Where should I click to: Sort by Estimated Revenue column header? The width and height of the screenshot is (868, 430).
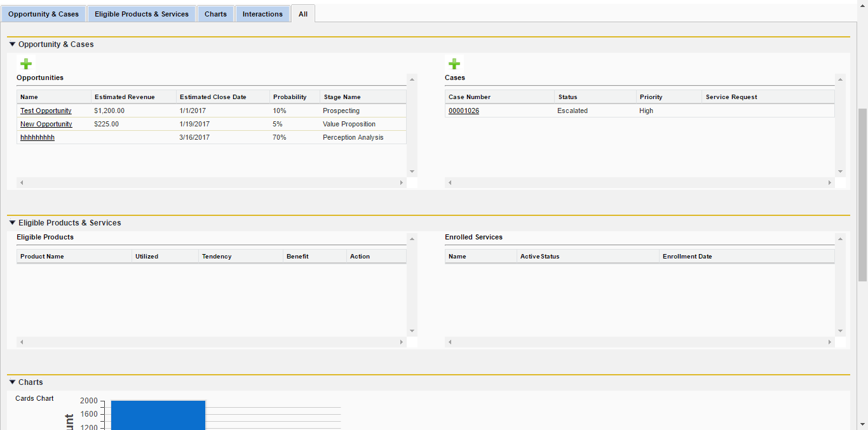133,97
